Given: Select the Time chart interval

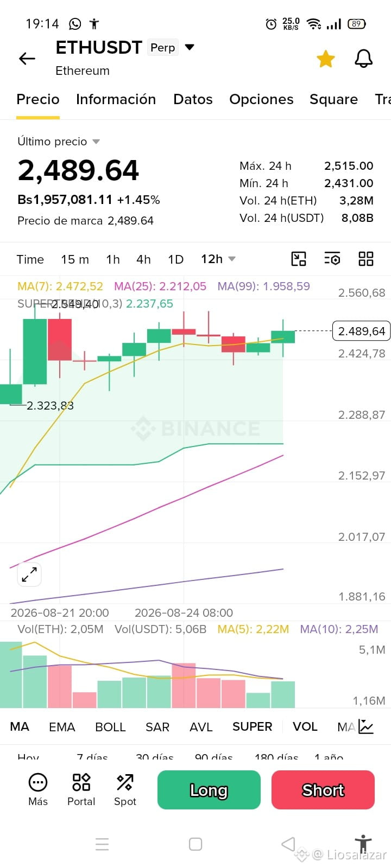Looking at the screenshot, I should pos(30,259).
